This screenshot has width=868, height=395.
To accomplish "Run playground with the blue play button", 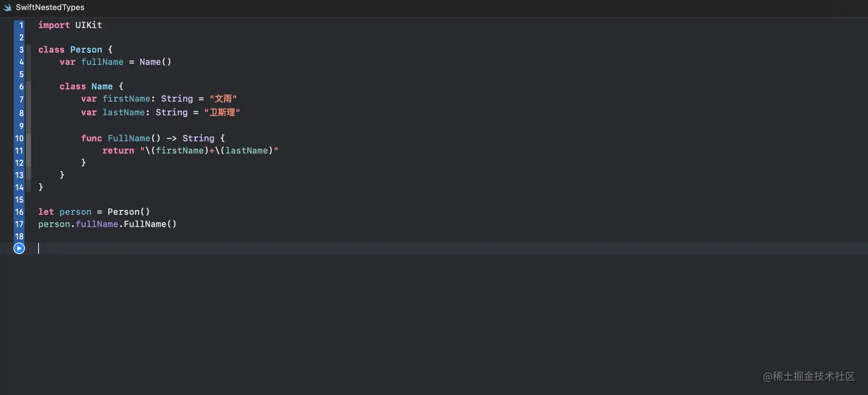I will click(x=19, y=248).
